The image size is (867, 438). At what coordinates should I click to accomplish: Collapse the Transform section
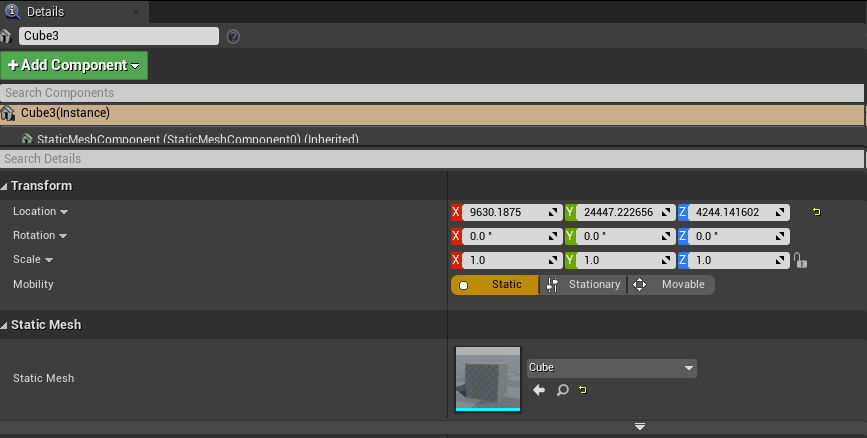[x=5, y=186]
